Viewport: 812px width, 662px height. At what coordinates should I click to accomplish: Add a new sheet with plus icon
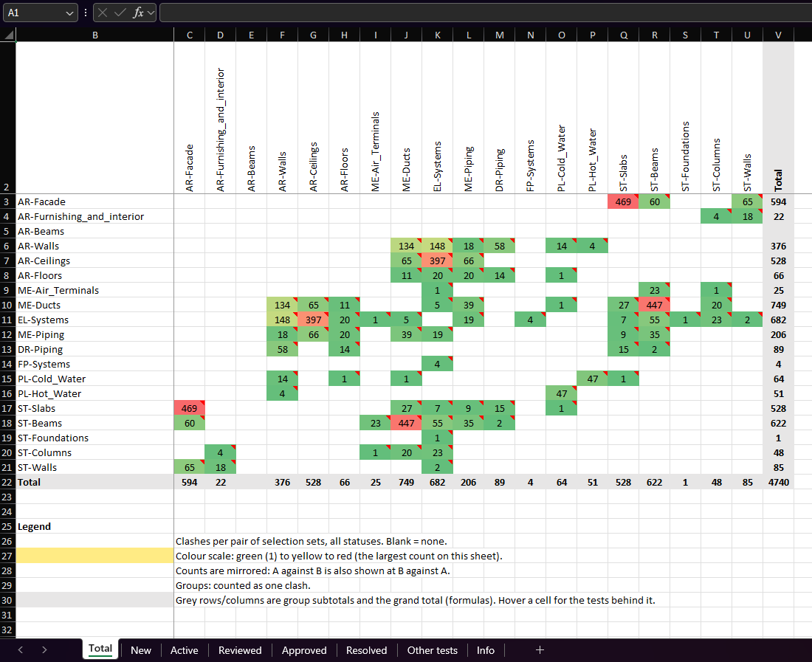[540, 650]
